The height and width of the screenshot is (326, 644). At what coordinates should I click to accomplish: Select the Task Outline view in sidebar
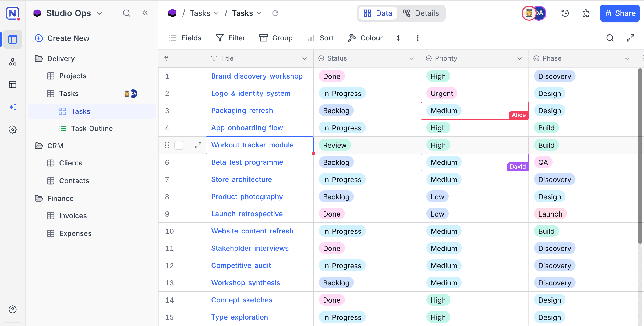[x=92, y=129]
